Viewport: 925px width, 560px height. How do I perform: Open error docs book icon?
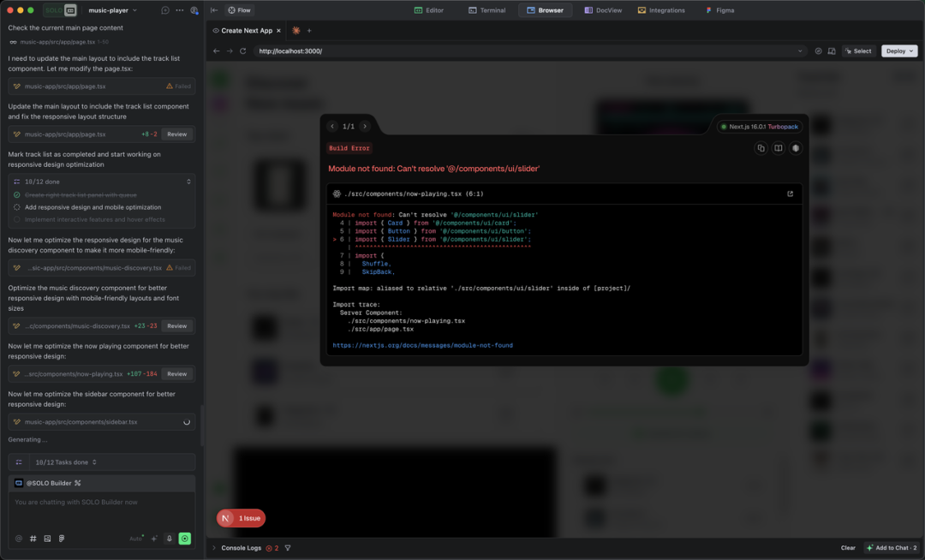778,148
